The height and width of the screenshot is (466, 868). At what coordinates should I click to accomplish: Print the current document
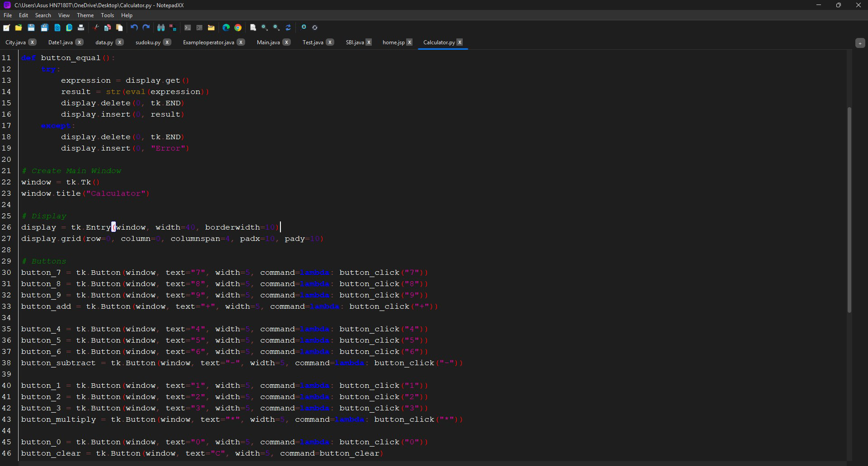pos(81,28)
